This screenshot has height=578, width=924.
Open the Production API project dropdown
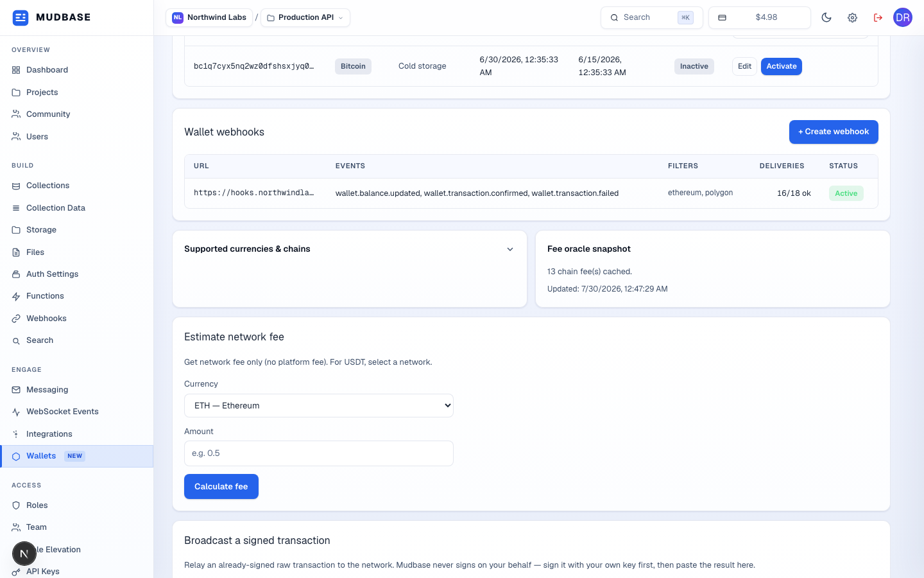pyautogui.click(x=305, y=17)
